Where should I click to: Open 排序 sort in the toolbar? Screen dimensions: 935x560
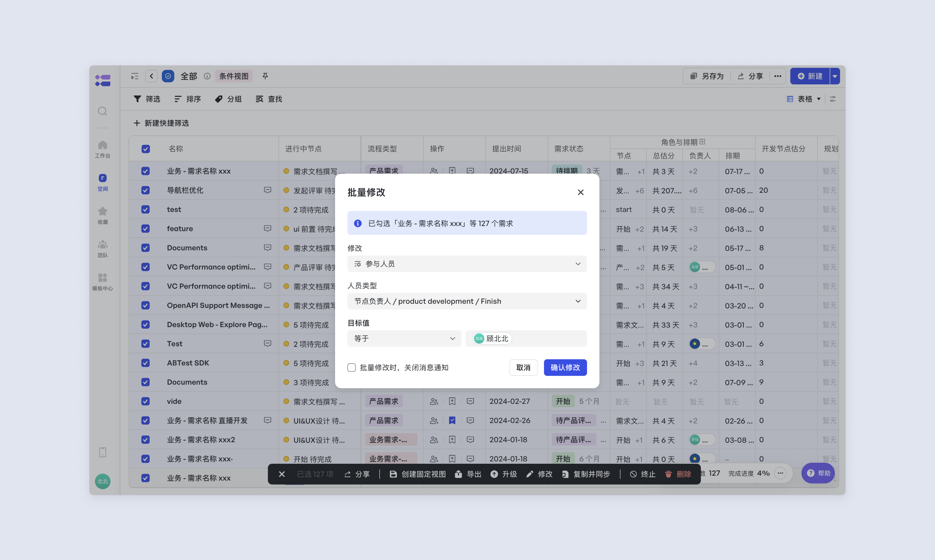click(x=188, y=99)
